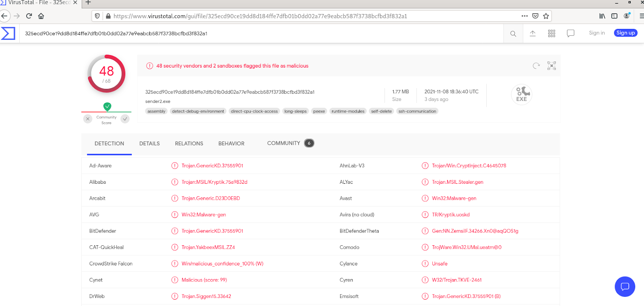
Task: Switch to the RELATIONS tab
Action: (189, 144)
